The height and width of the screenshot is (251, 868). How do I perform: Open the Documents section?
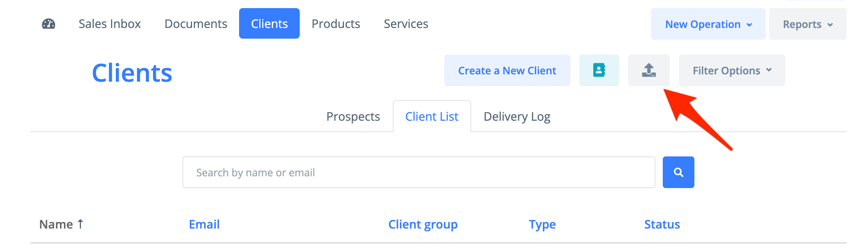[196, 24]
